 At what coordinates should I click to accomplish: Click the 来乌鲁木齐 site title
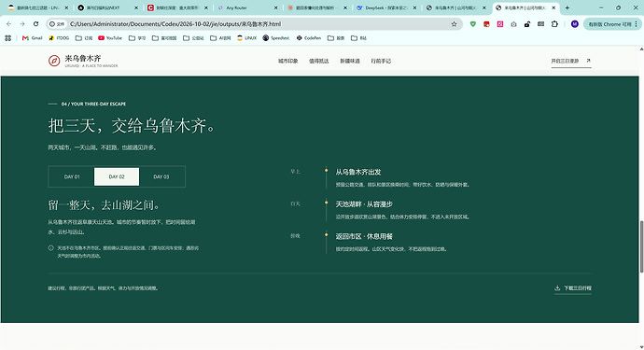[x=82, y=58]
